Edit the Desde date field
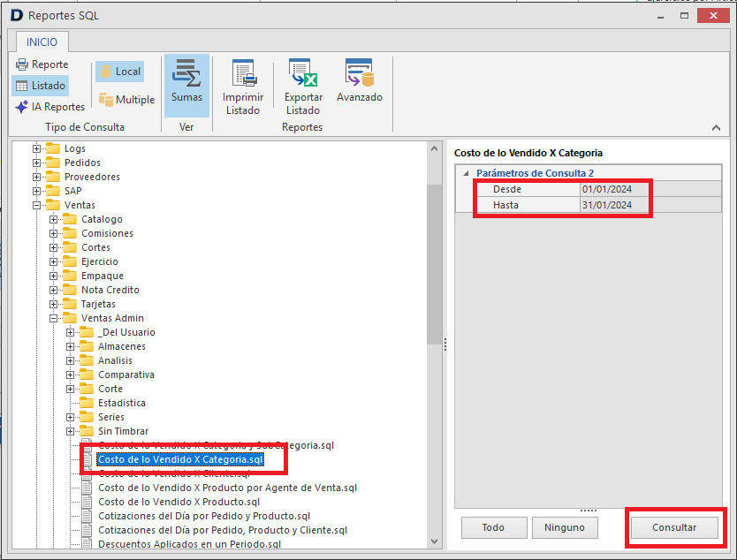The width and height of the screenshot is (737, 560). tap(617, 189)
